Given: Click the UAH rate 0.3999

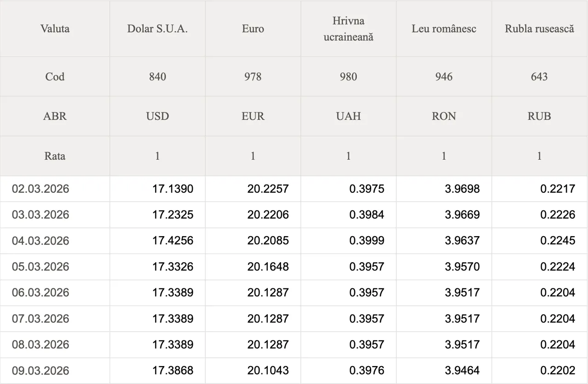Looking at the screenshot, I should (x=367, y=241).
